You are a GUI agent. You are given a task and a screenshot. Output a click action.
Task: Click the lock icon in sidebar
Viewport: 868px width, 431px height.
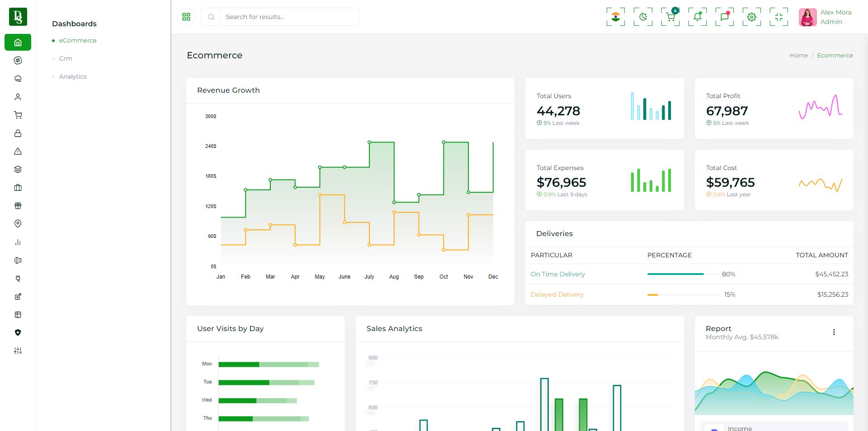click(x=18, y=133)
